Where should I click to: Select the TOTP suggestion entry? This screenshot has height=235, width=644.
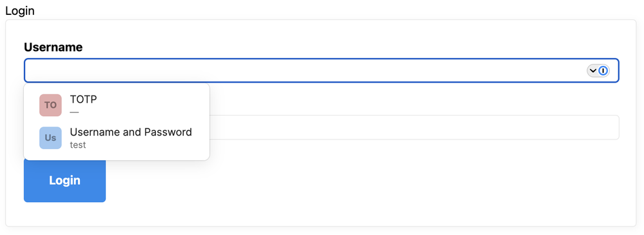click(x=117, y=105)
